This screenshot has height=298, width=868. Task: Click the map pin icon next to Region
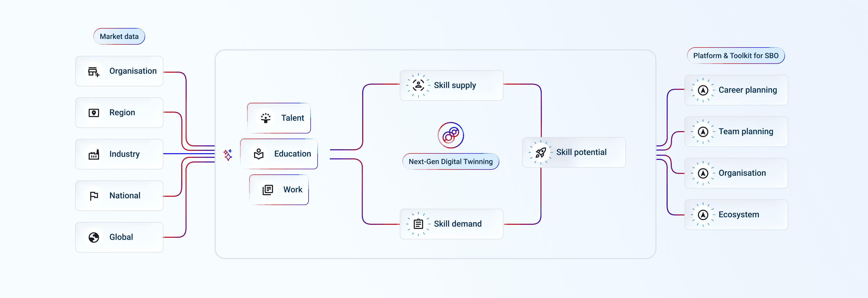[x=94, y=113]
